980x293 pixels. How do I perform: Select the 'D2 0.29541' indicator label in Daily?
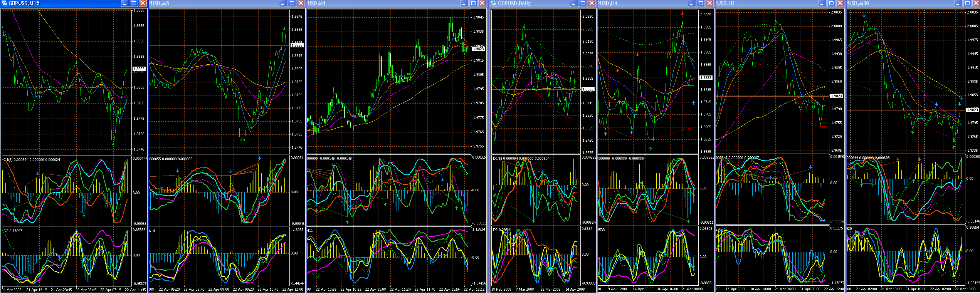502,230
